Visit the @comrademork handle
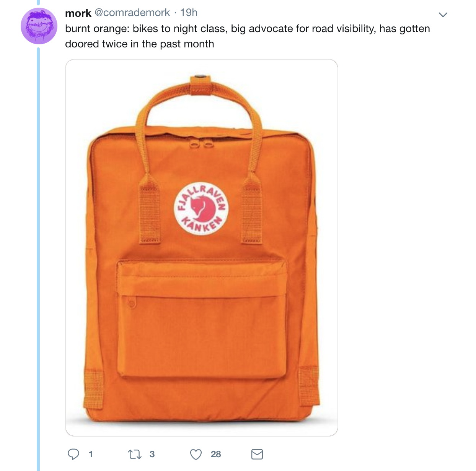476x471 pixels. pyautogui.click(x=132, y=13)
